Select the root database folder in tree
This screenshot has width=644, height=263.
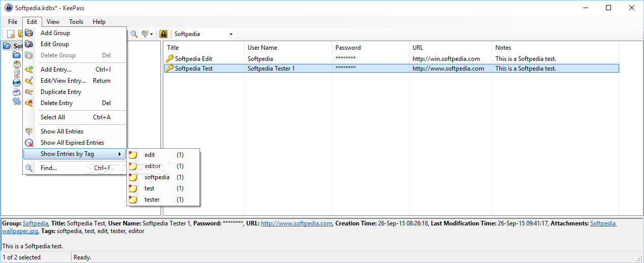click(7, 46)
